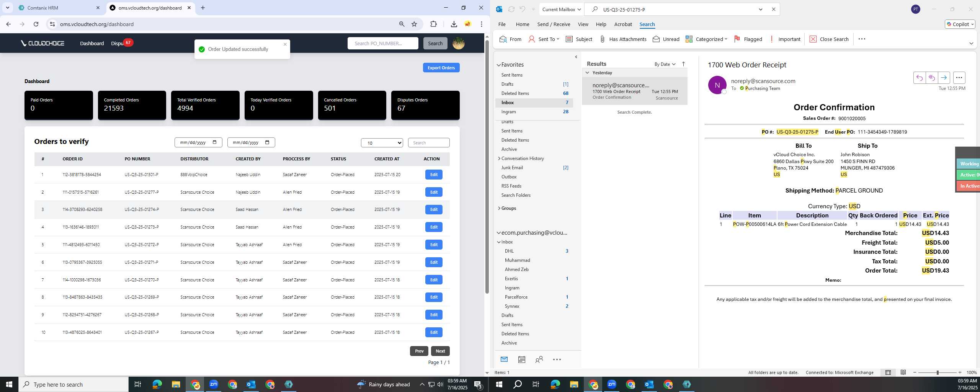The width and height of the screenshot is (980, 392).
Task: Open the Copilot dropdown button
Action: [960, 24]
